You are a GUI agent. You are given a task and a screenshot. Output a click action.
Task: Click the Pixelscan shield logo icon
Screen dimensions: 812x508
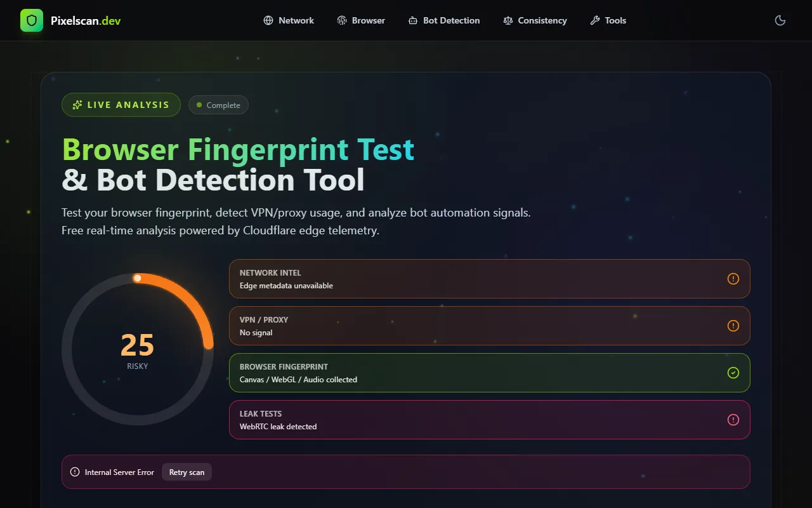tap(32, 20)
